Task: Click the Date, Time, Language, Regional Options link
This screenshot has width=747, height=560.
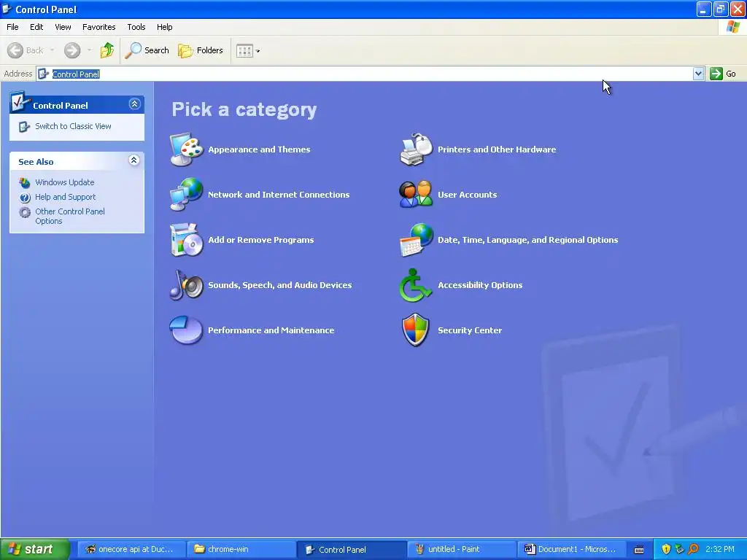Action: click(x=528, y=240)
